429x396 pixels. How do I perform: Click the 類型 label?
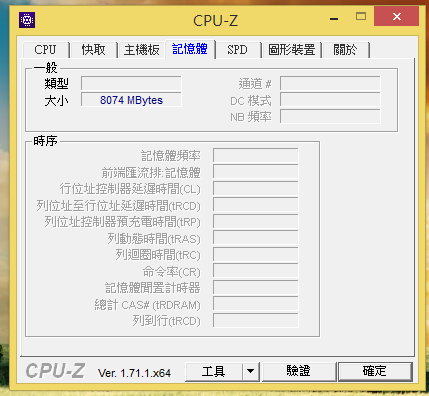click(x=57, y=83)
